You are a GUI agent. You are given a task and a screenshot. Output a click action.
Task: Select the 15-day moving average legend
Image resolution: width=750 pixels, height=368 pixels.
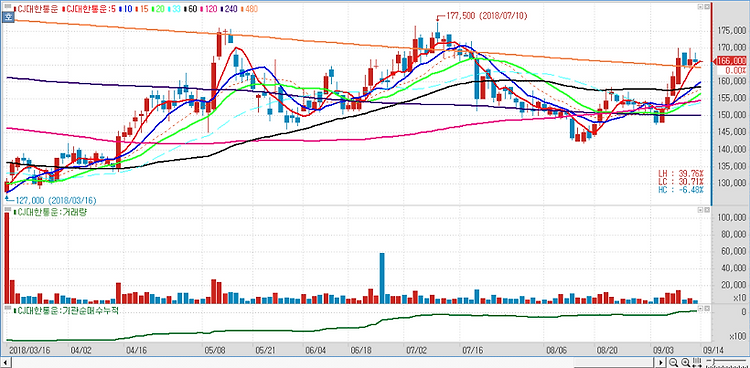(142, 9)
